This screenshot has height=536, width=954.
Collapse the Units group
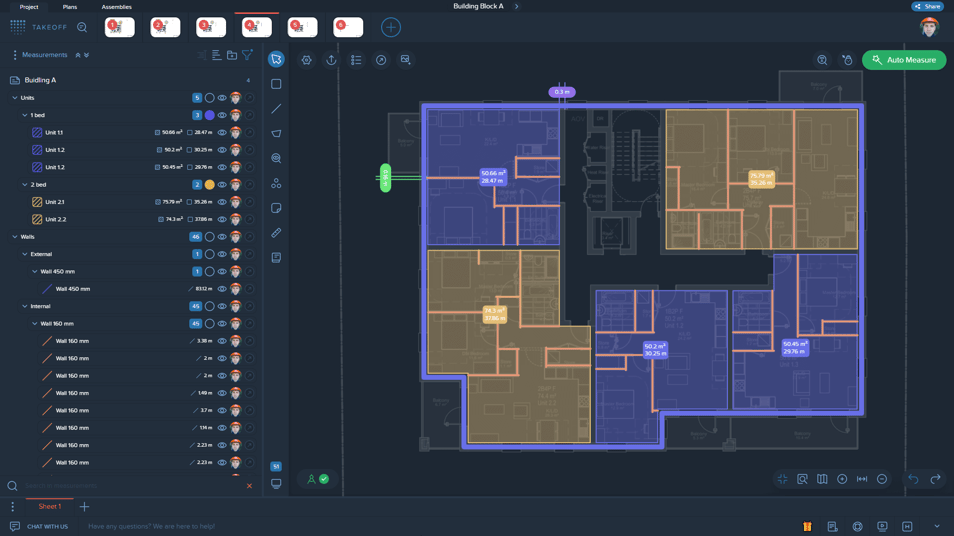[15, 98]
